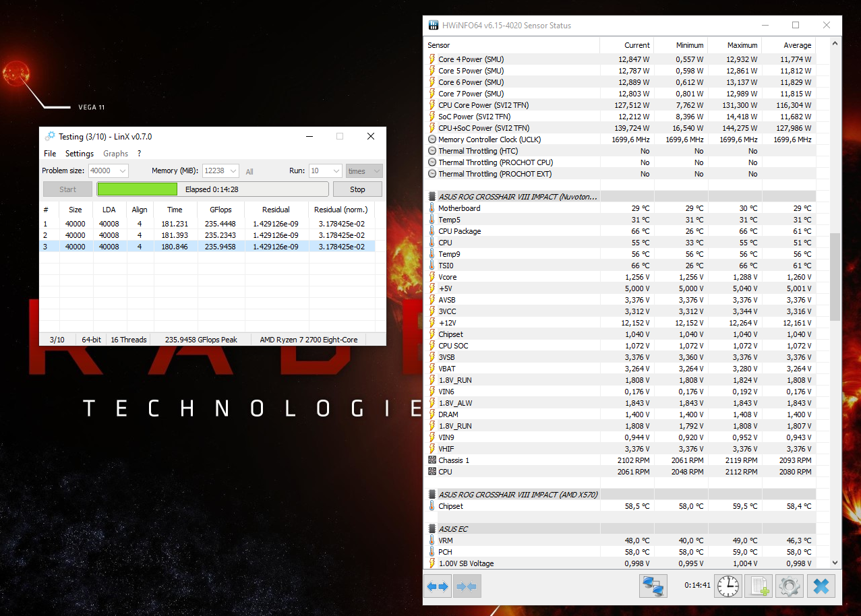This screenshot has width=861, height=616.
Task: Open the network remote-monitoring icon in HWiNFO
Action: (x=653, y=586)
